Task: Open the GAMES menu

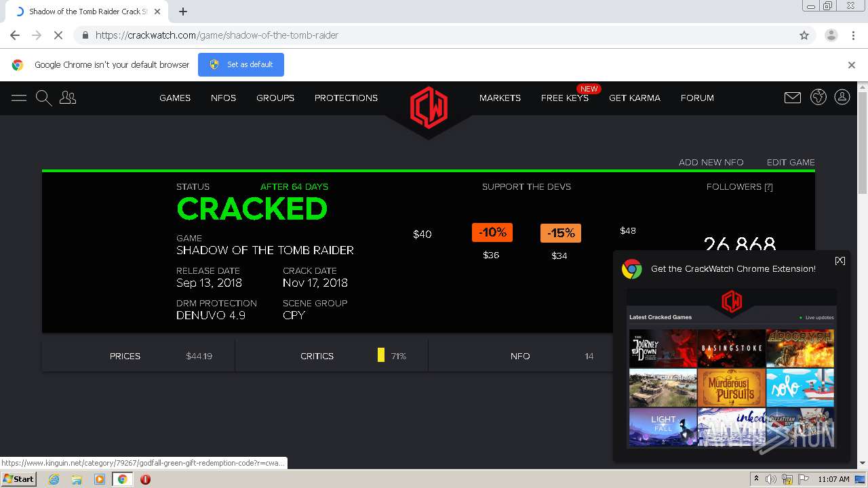Action: (175, 98)
